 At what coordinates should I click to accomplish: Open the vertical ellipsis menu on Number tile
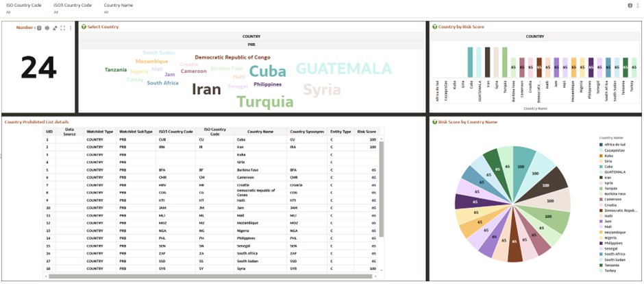pos(71,28)
